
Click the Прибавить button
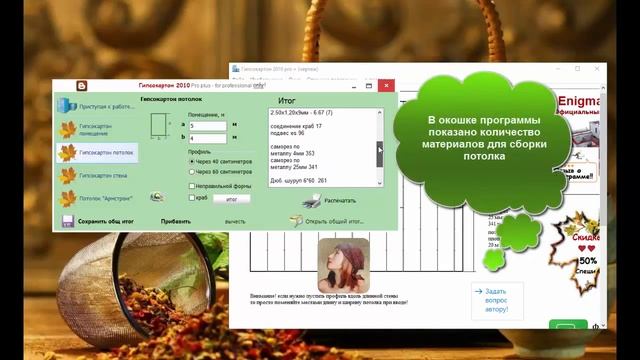(176, 222)
